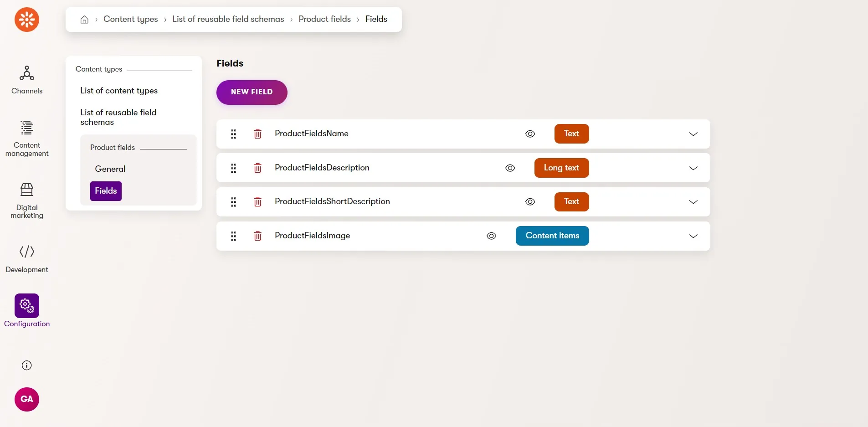The height and width of the screenshot is (427, 868).
Task: Toggle visibility eye for ProductFieldsName
Action: click(x=530, y=134)
